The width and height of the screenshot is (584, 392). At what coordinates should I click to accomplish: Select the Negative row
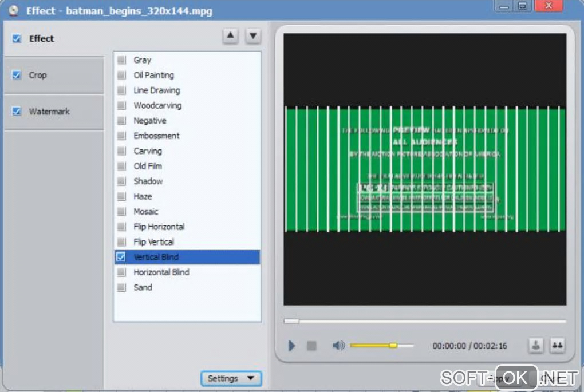187,121
